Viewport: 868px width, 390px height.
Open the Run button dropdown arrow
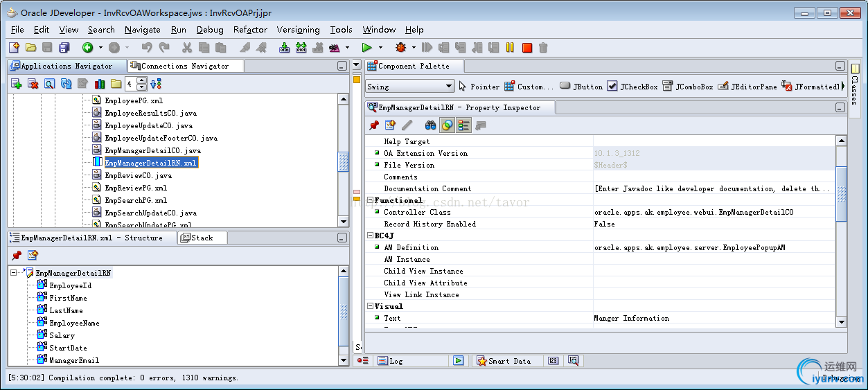pos(380,48)
